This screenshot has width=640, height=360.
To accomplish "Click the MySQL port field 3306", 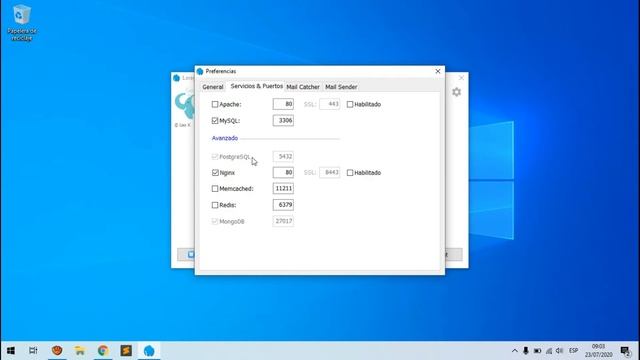I will tap(283, 120).
